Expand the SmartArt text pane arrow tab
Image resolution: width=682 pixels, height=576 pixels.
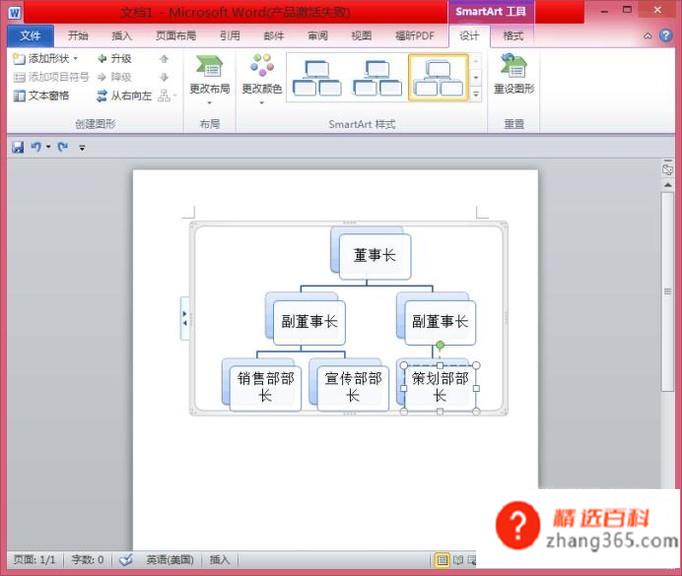(x=185, y=318)
